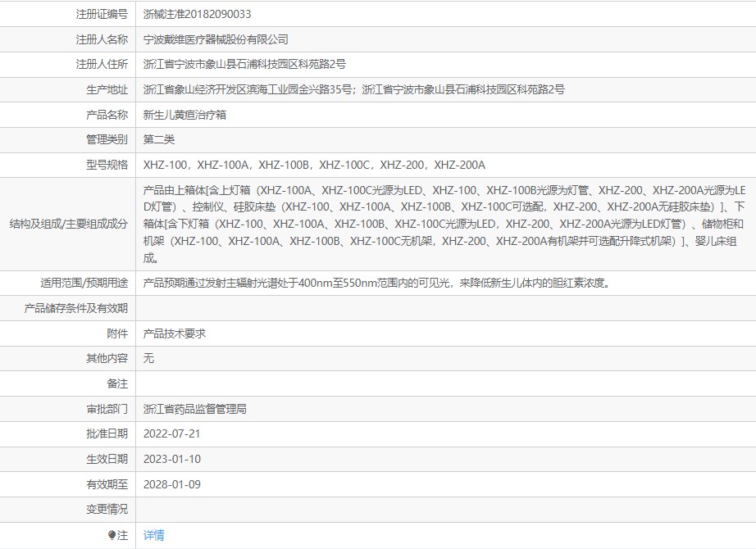The height and width of the screenshot is (549, 756).
Task: Click the 注册人名称 field label
Action: tap(102, 39)
